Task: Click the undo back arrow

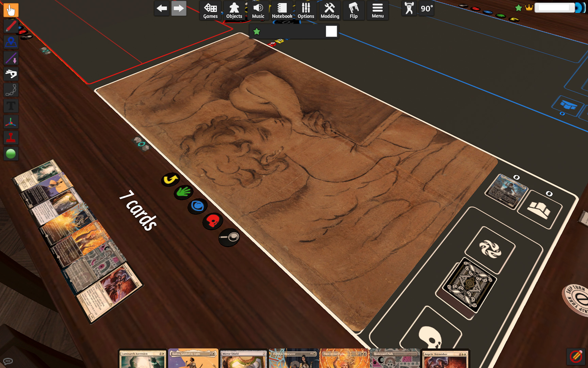Action: (x=162, y=9)
